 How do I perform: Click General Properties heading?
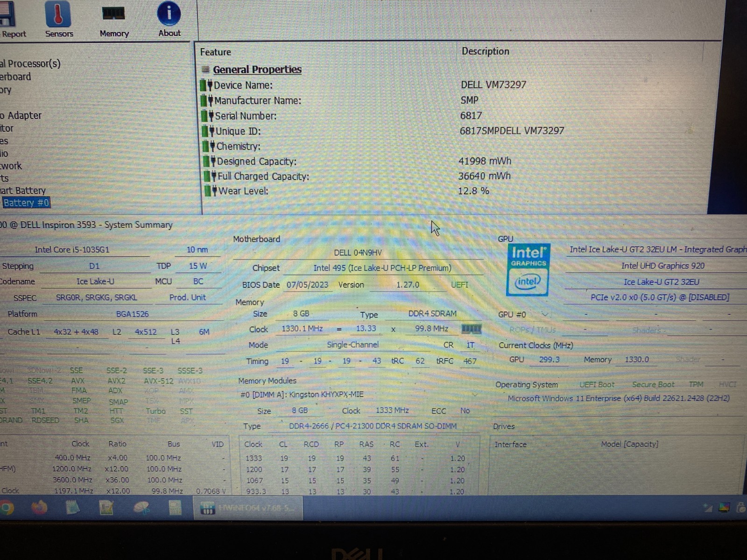(x=257, y=70)
